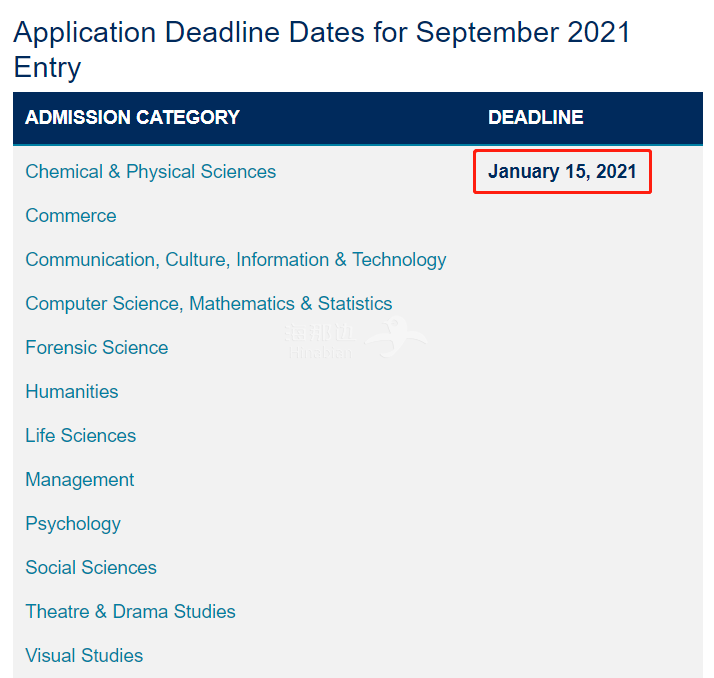This screenshot has height=678, width=714.
Task: Click the bird logo watermark icon
Action: pyautogui.click(x=398, y=335)
